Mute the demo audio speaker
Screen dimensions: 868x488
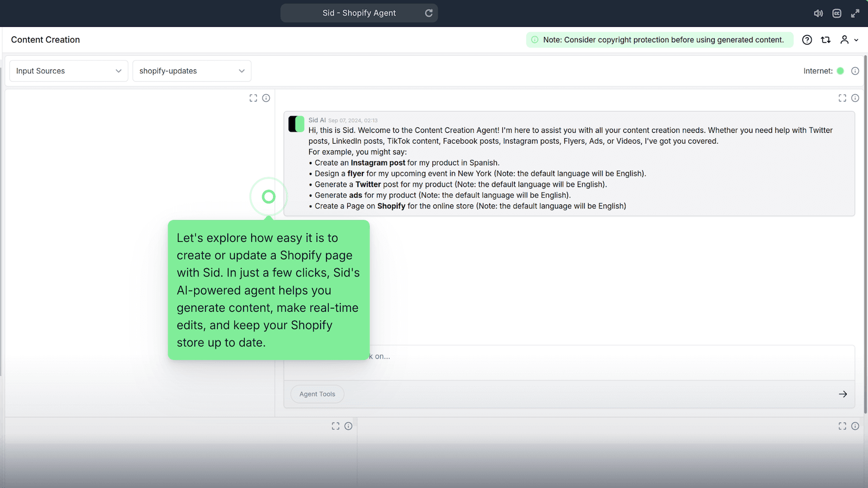[x=818, y=14]
